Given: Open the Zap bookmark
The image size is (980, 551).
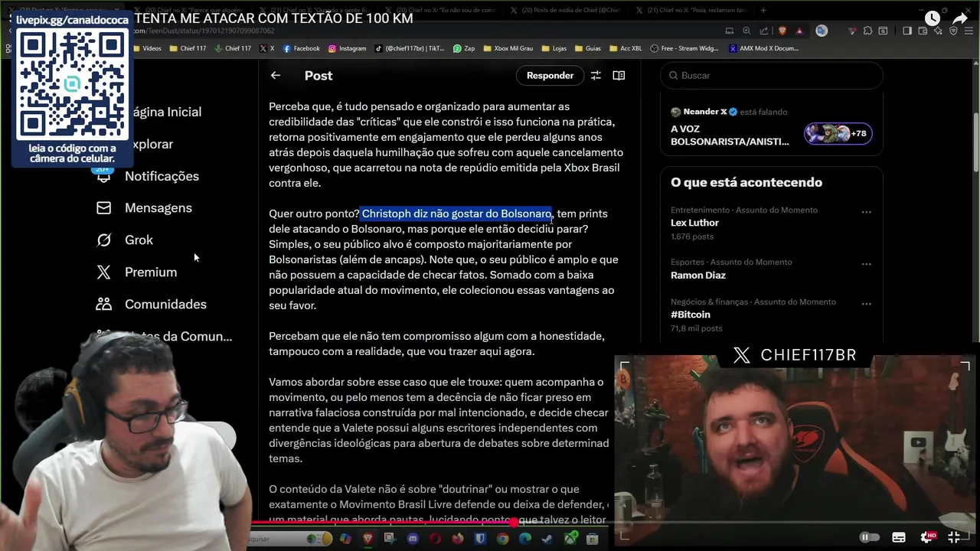Looking at the screenshot, I should (464, 48).
